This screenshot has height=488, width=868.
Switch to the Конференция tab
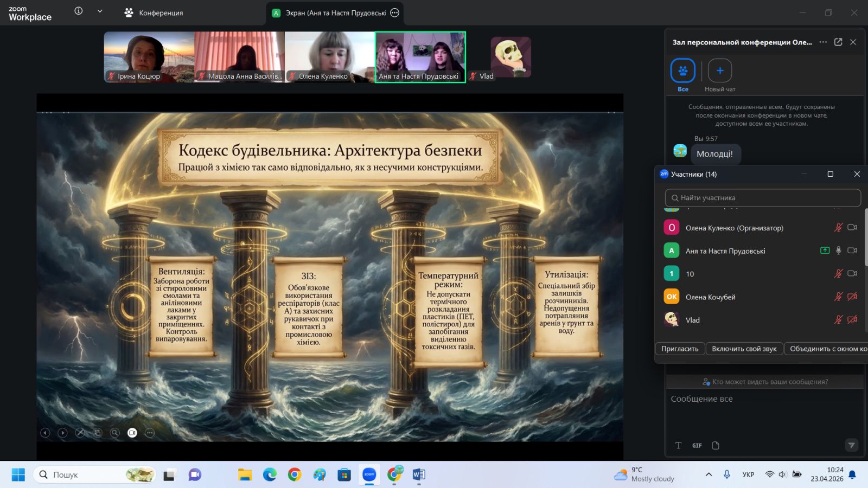[x=154, y=13]
